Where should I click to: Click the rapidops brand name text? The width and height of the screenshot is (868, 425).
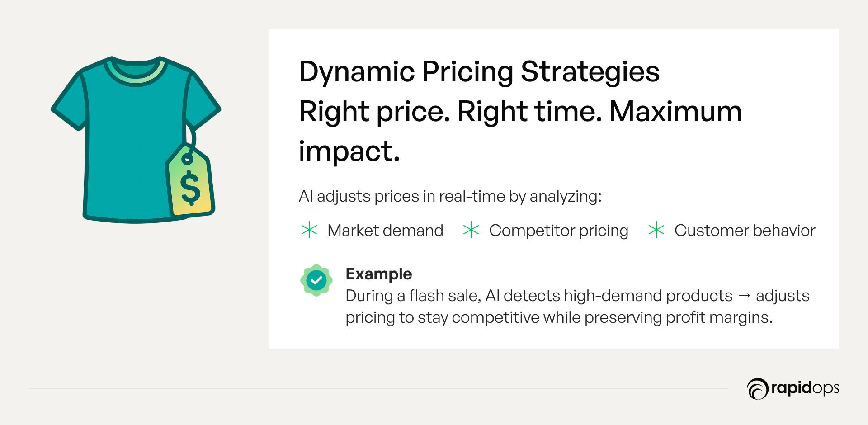pyautogui.click(x=805, y=388)
